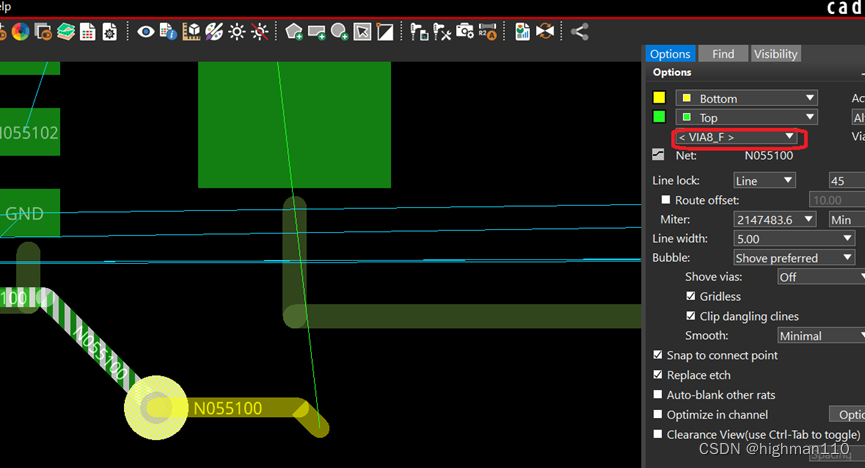Switch to the Visibility tab
The image size is (865, 468).
(776, 54)
